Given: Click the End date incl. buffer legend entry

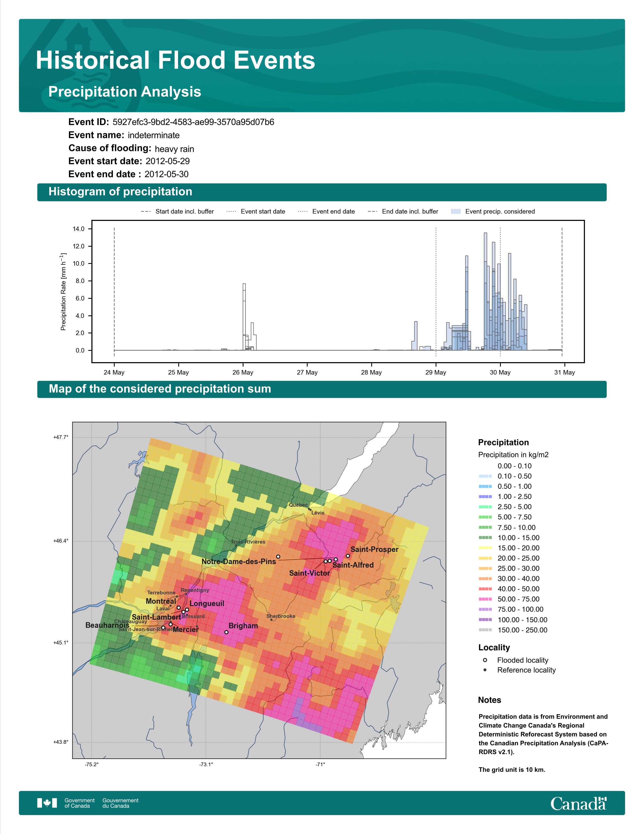Looking at the screenshot, I should [x=403, y=211].
